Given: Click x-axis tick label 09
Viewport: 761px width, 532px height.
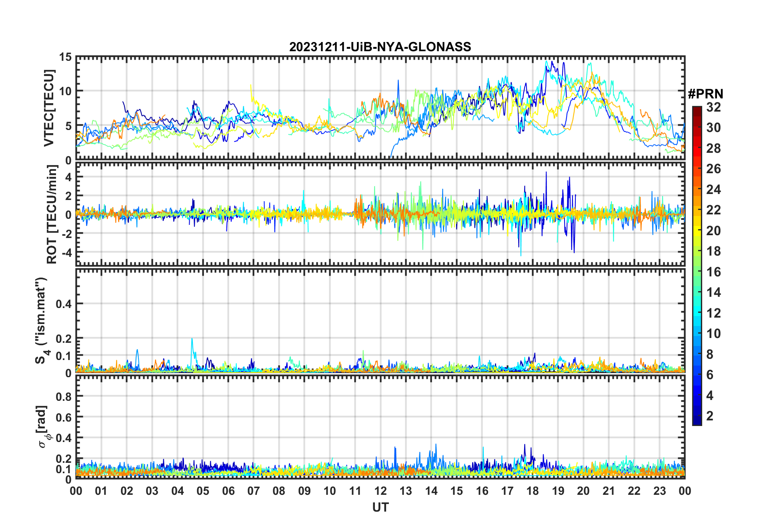Looking at the screenshot, I should click(304, 491).
